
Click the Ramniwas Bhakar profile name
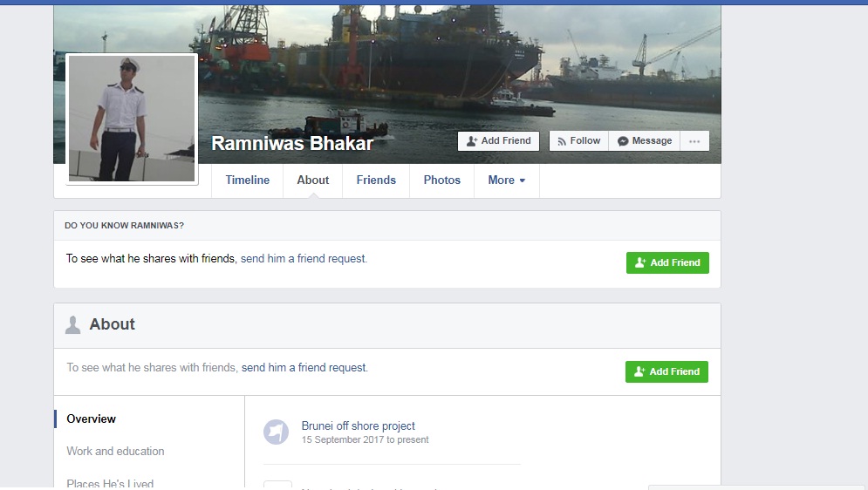click(292, 144)
